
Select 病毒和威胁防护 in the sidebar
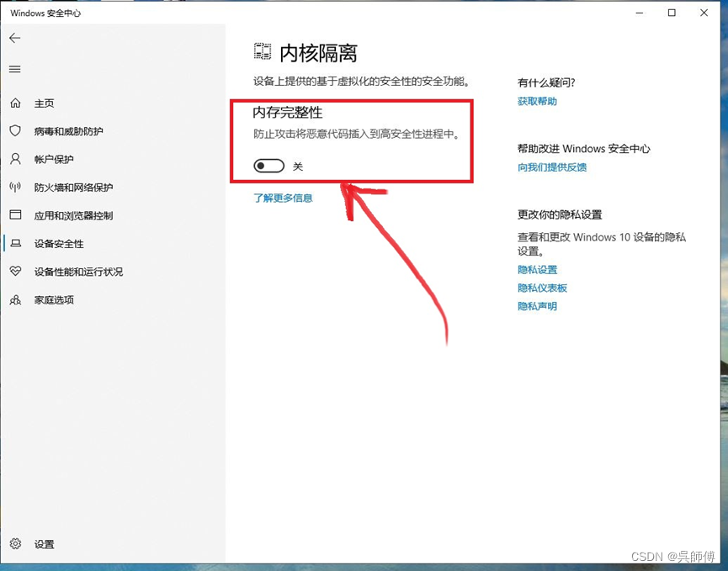pyautogui.click(x=69, y=131)
